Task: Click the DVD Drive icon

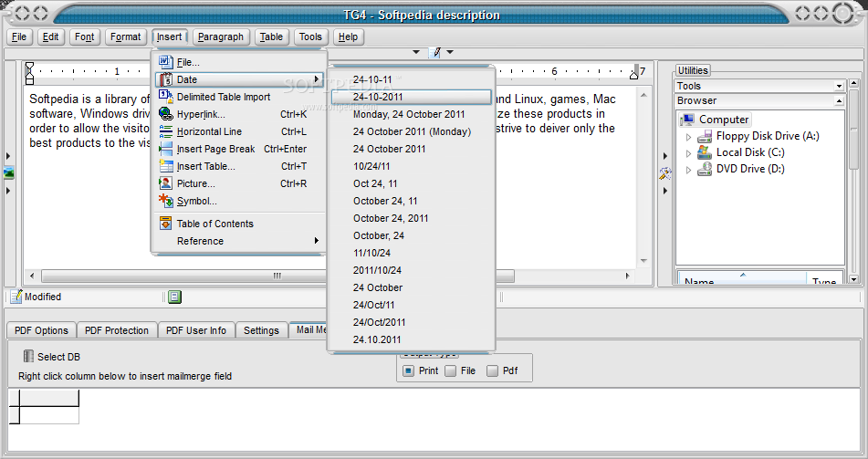Action: pos(705,169)
